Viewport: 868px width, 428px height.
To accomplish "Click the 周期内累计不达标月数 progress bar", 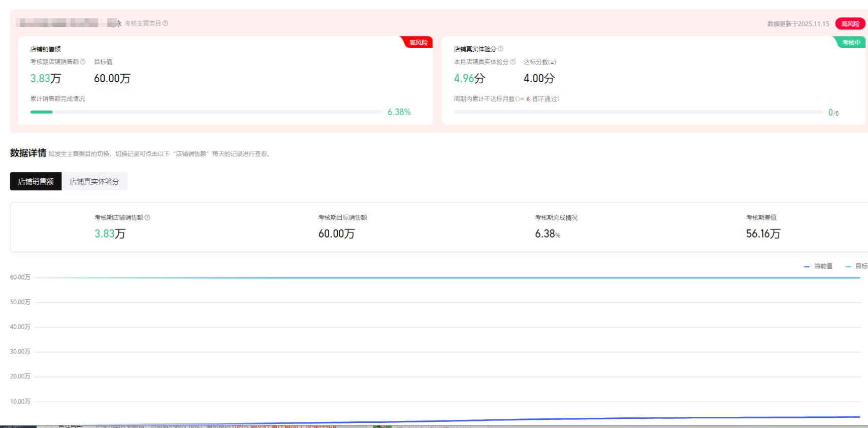I will coord(638,112).
